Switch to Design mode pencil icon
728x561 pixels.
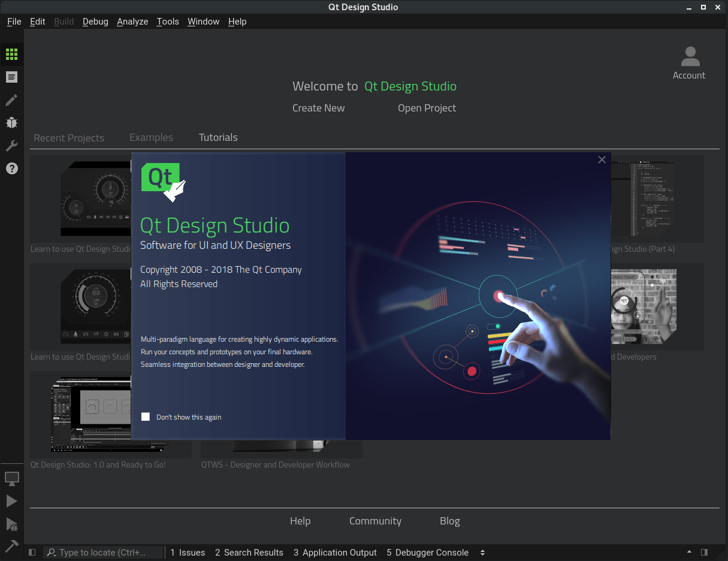(11, 100)
